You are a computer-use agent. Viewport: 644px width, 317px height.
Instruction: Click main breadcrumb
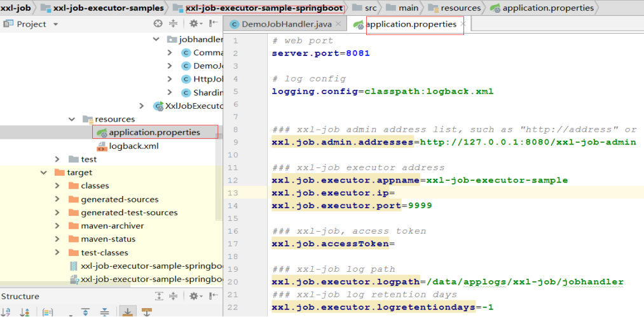coord(409,8)
